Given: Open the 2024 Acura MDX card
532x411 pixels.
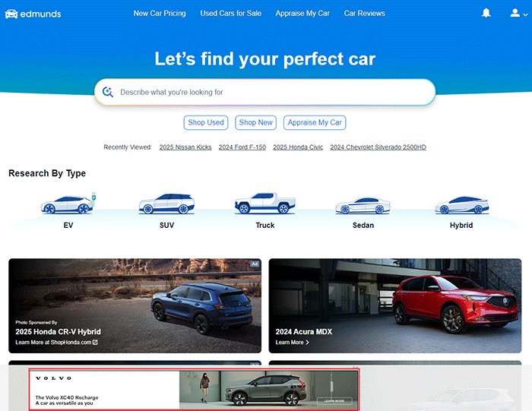Looking at the screenshot, I should pyautogui.click(x=395, y=305).
